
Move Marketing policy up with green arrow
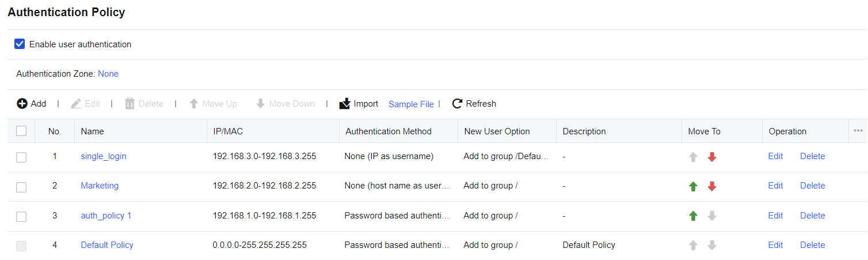[694, 186]
